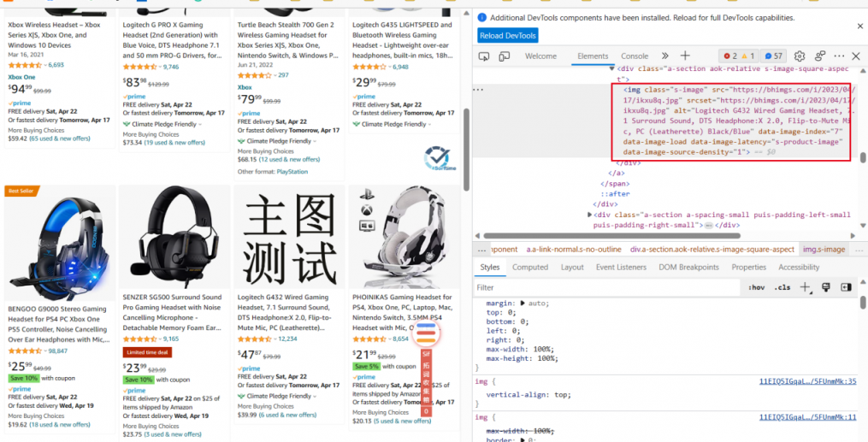Open the 9,165 ratings for SENZER
This screenshot has width=868, height=442.
pos(171,339)
